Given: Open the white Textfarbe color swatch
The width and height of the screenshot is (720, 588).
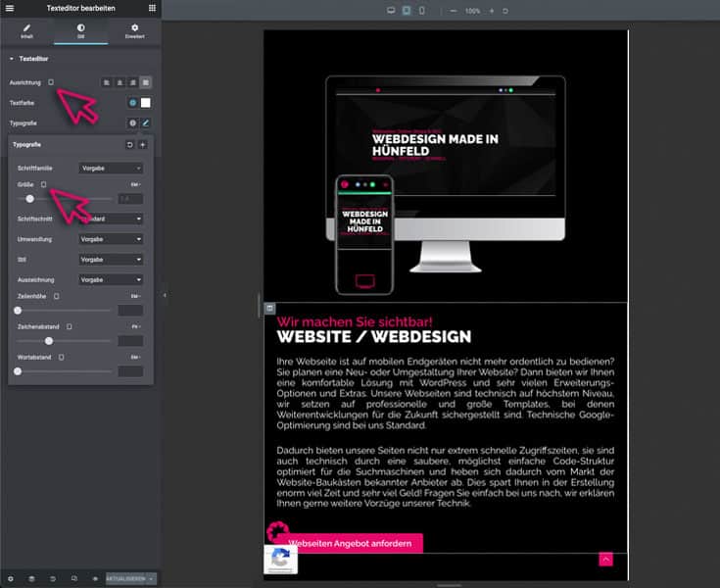Looking at the screenshot, I should click(146, 103).
